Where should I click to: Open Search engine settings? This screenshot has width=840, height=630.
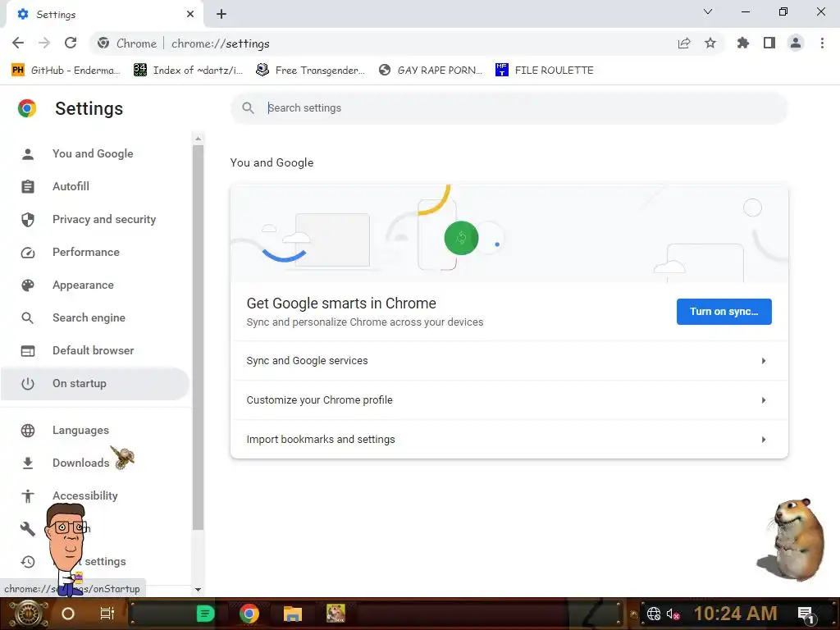coord(95,317)
